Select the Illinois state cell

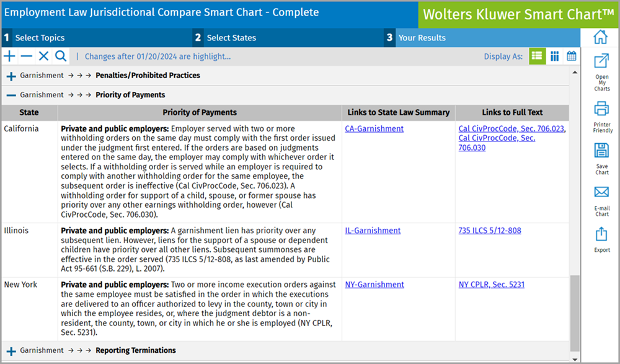coord(30,250)
